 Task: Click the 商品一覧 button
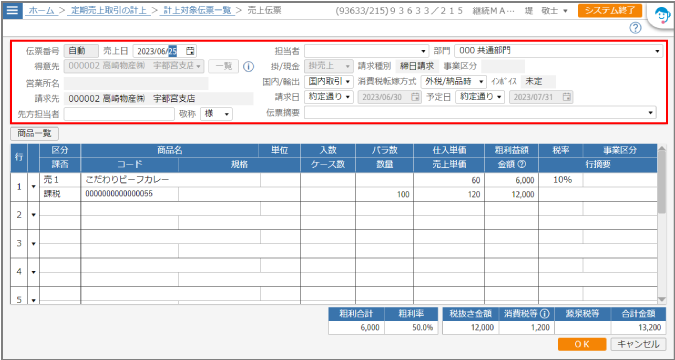(x=34, y=133)
